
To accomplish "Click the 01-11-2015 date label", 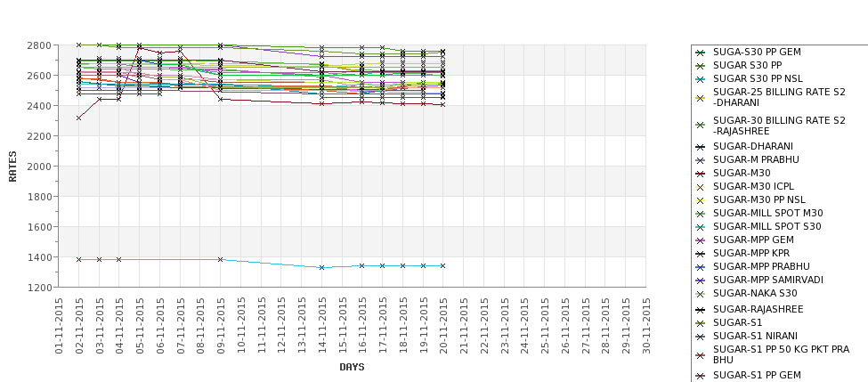I will click(59, 326).
